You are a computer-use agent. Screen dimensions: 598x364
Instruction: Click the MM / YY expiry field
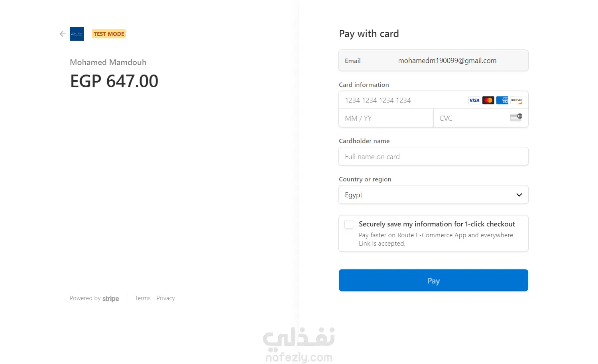[x=386, y=118]
